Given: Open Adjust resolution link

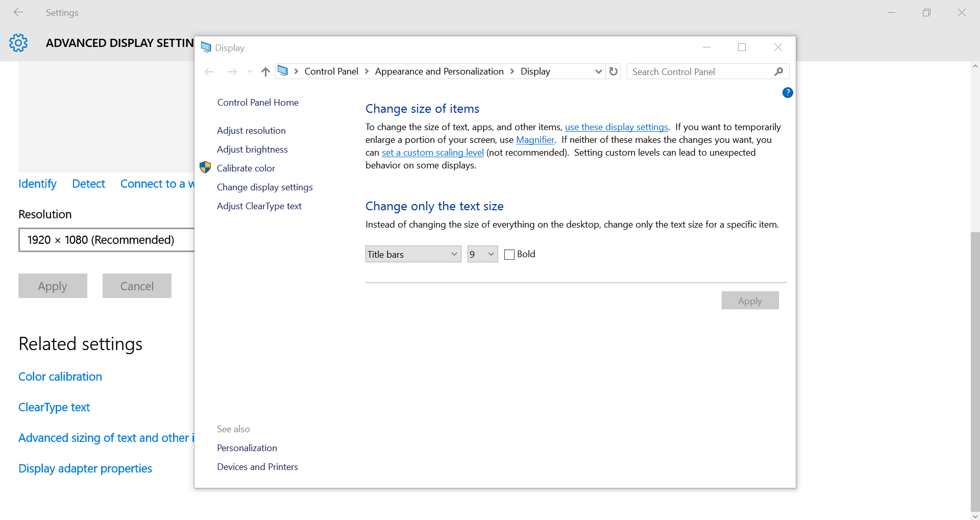Looking at the screenshot, I should (251, 131).
